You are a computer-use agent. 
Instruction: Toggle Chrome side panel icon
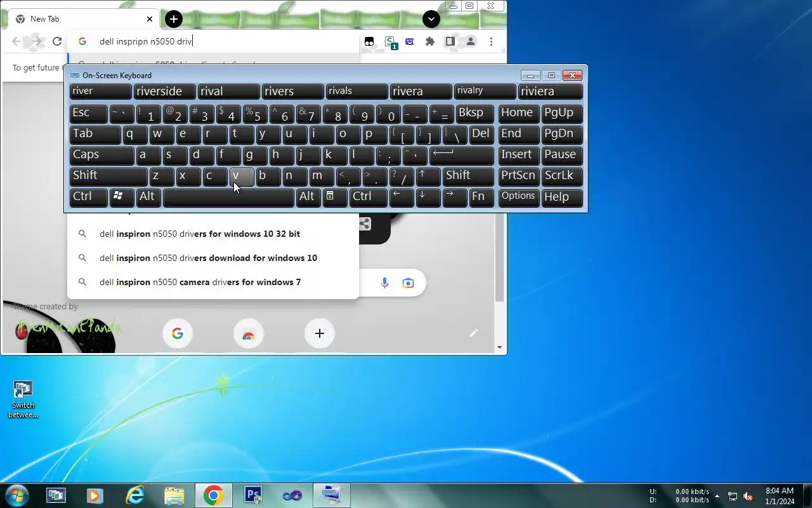[450, 41]
